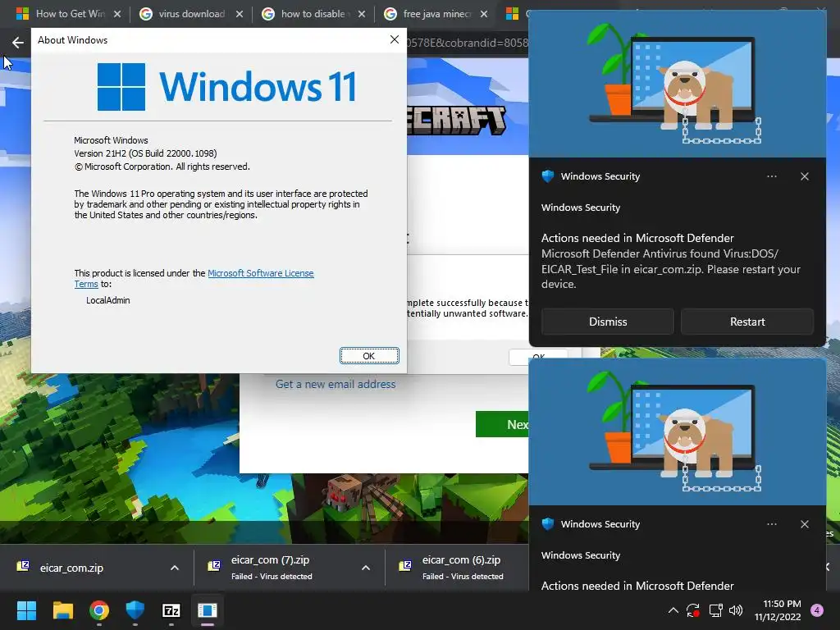Close the 'How to Get Win' tab
The height and width of the screenshot is (630, 840).
[x=117, y=14]
